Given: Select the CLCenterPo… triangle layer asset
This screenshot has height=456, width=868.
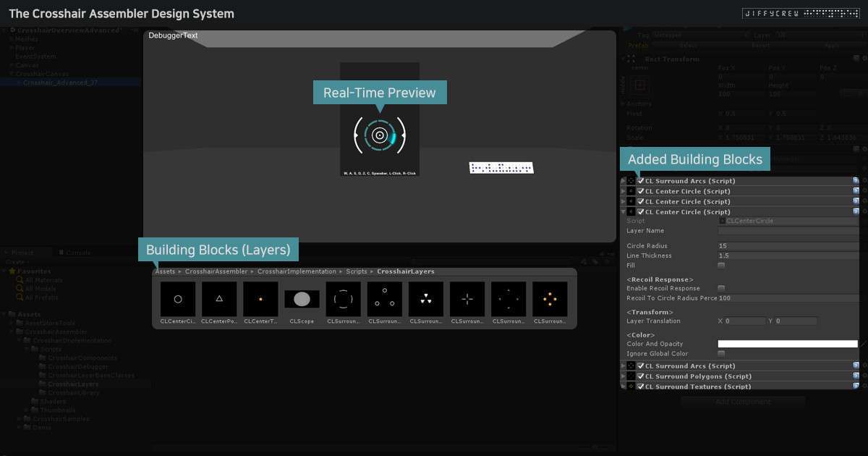Looking at the screenshot, I should point(219,299).
